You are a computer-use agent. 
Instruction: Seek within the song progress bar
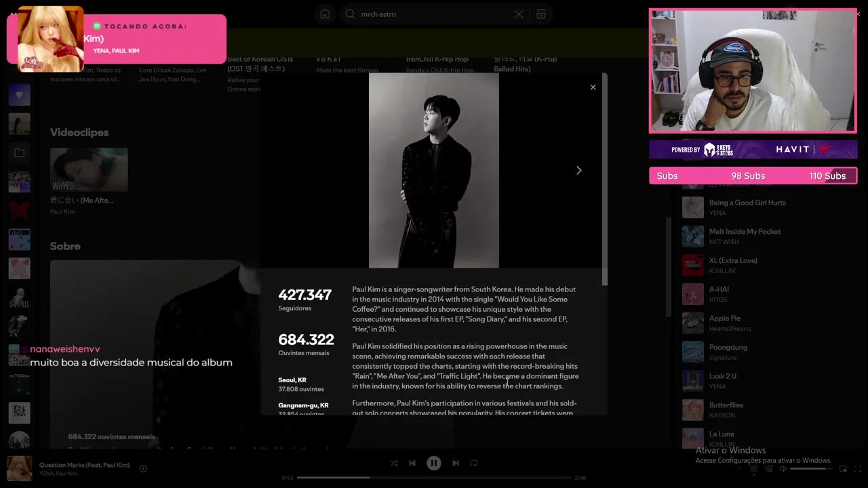tap(434, 477)
